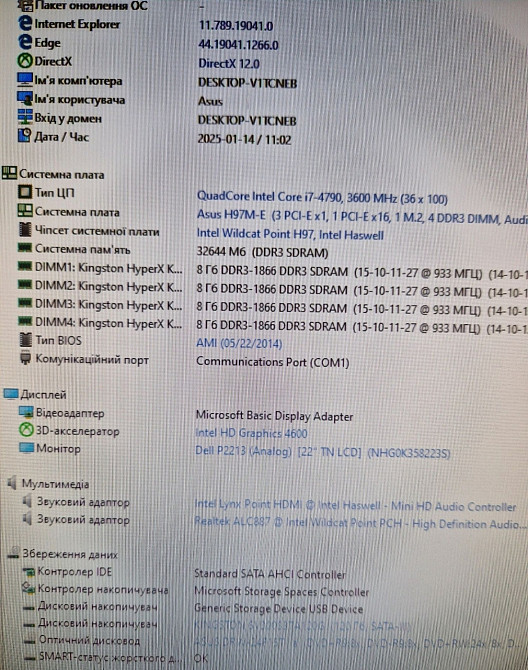Select the Системна плата row label under Тип ЦП
Image resolution: width=528 pixels, height=670 pixels.
click(x=77, y=212)
